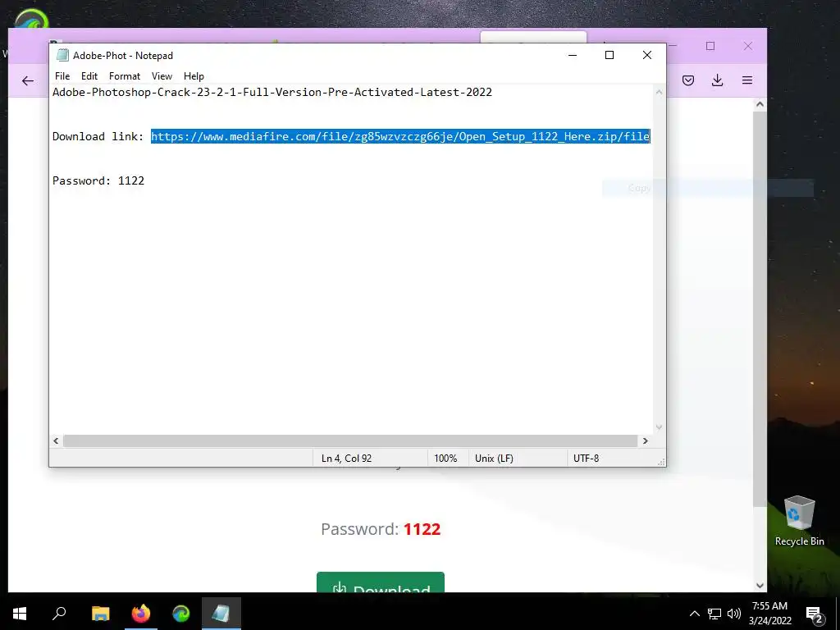Viewport: 840px width, 630px height.
Task: Click 'Unix (LF)' in the status bar
Action: 494,459
